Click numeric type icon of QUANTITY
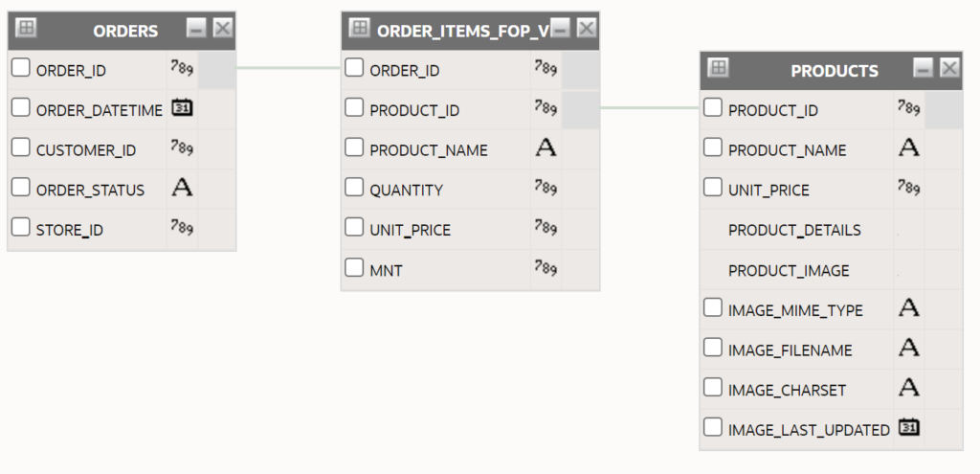 coord(546,188)
